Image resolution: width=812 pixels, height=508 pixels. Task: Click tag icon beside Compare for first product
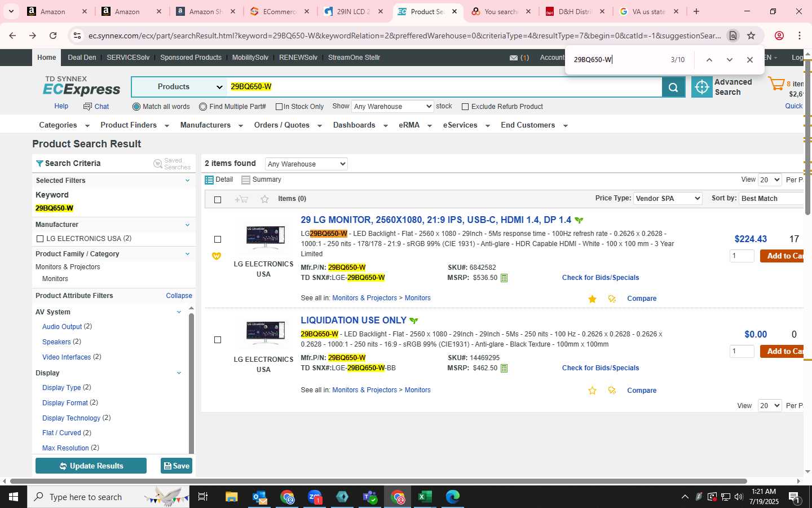[612, 299]
